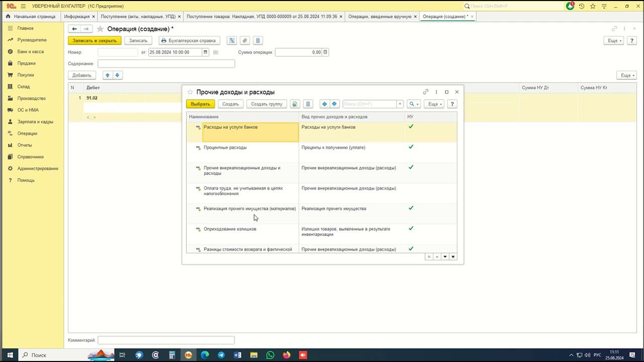Expand the top-right Еще menu of the form
The image size is (644, 362).
(x=613, y=41)
